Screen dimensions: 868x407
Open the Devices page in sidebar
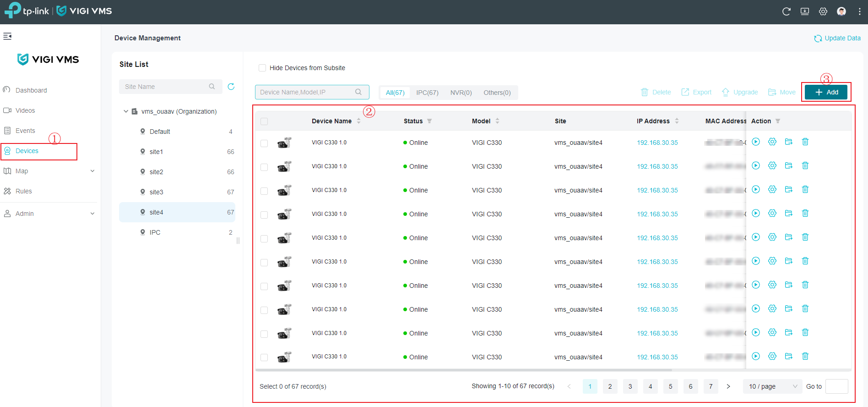(x=27, y=151)
